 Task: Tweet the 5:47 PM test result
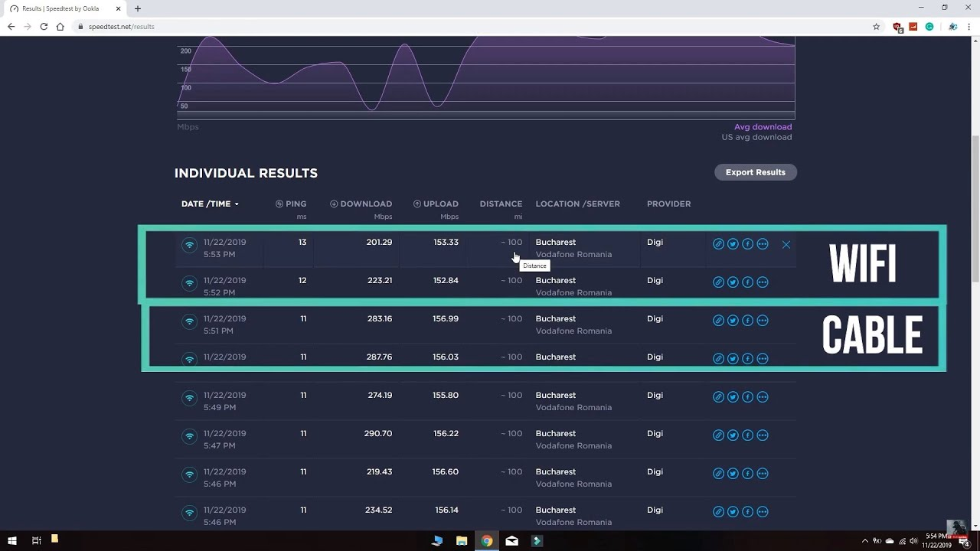coord(733,435)
